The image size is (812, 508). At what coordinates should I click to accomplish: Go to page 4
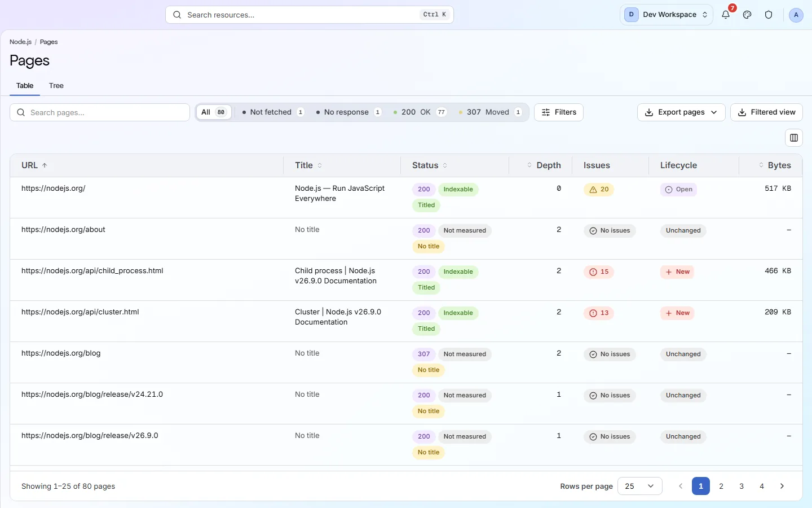click(762, 486)
